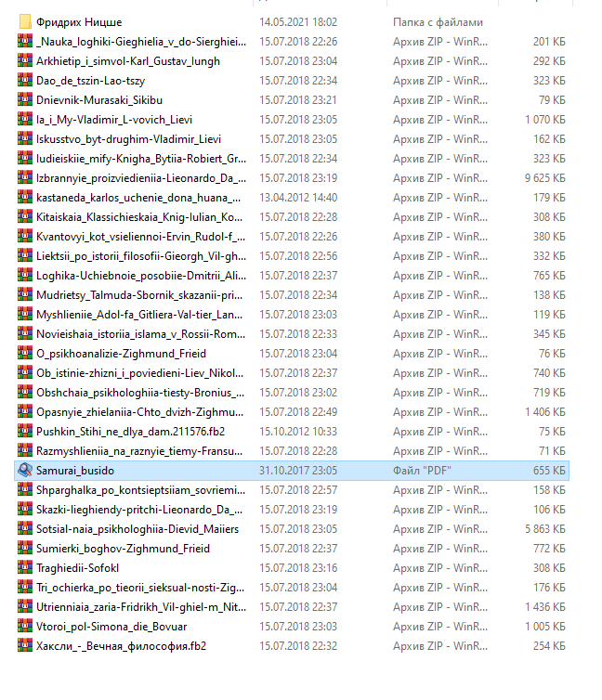Click the WinRAR icon next to Dao_de_tszin-Lao-tszy
This screenshot has width=602, height=700.
click(25, 80)
